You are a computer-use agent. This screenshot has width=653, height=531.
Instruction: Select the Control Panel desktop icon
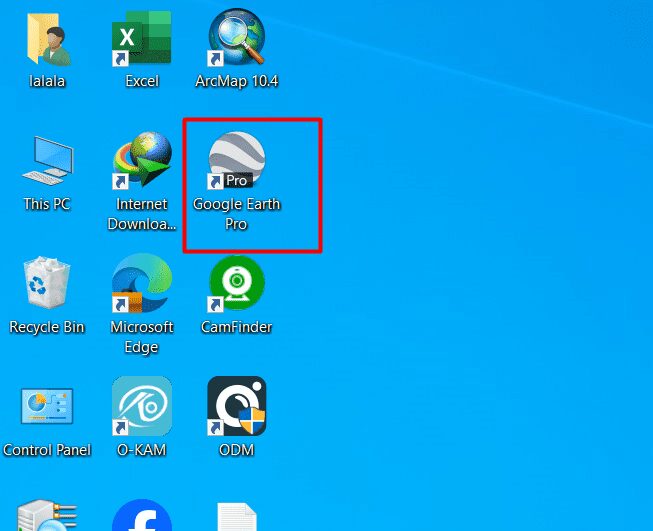(x=47, y=406)
